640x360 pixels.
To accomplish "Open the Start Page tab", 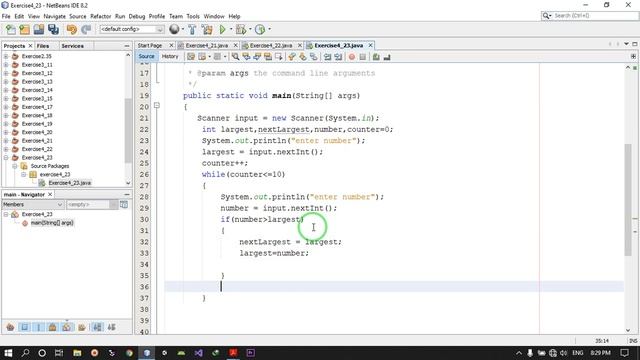I will click(x=150, y=45).
